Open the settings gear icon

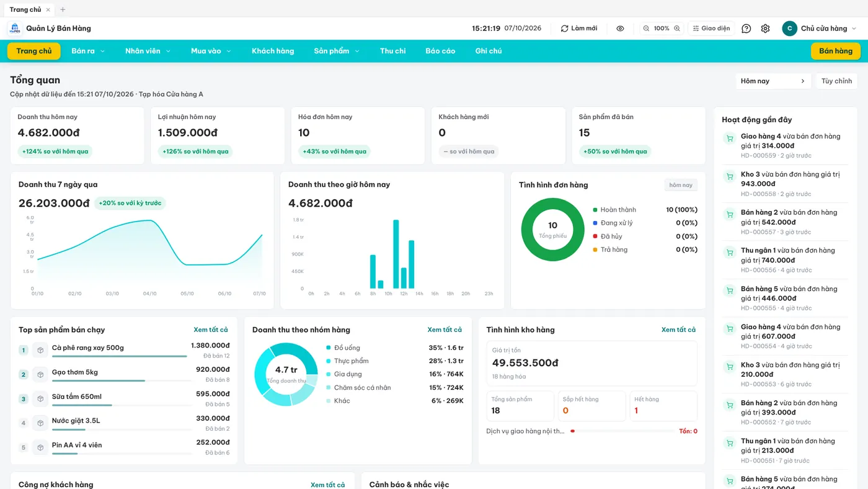[765, 29]
